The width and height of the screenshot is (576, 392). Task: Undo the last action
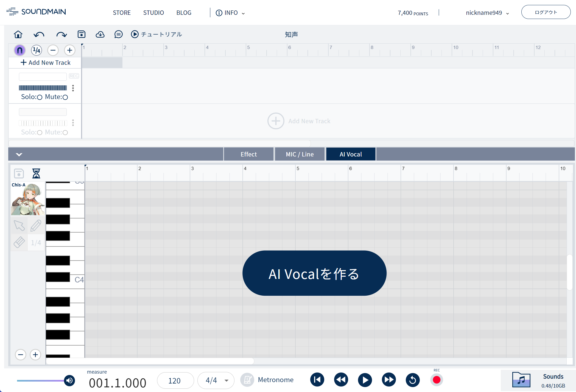(x=39, y=35)
